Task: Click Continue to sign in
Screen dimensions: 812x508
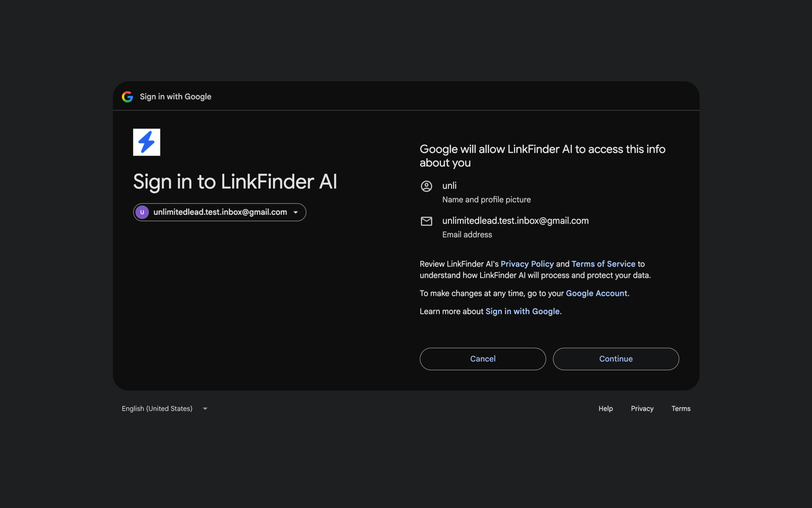Action: 616,359
